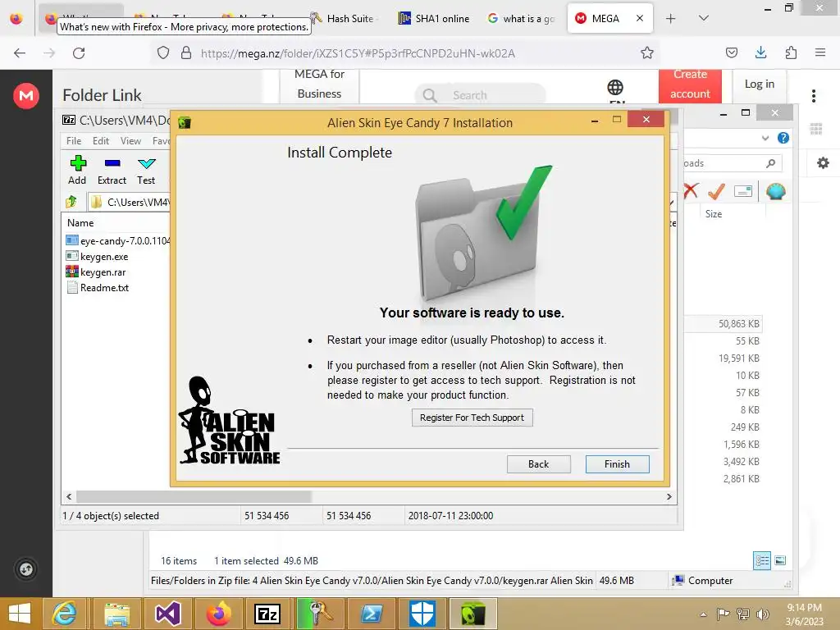
Task: Close the MEGA browser tab
Action: (640, 18)
